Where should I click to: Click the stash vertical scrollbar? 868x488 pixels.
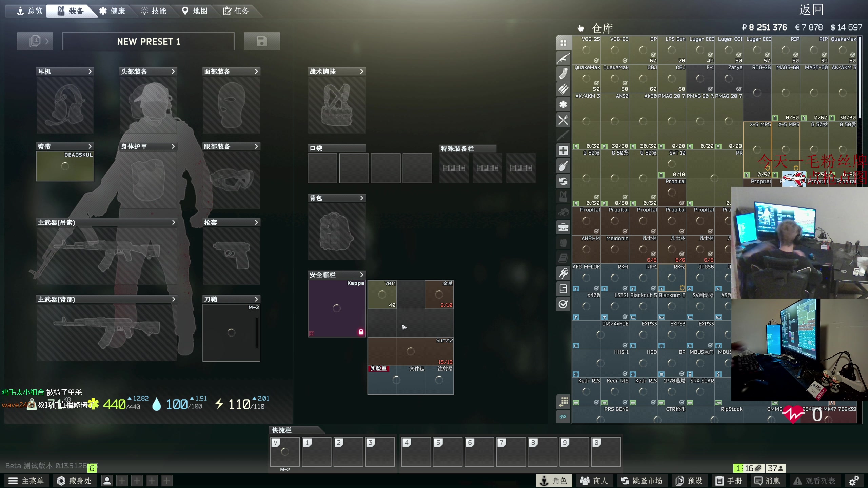tap(860, 78)
